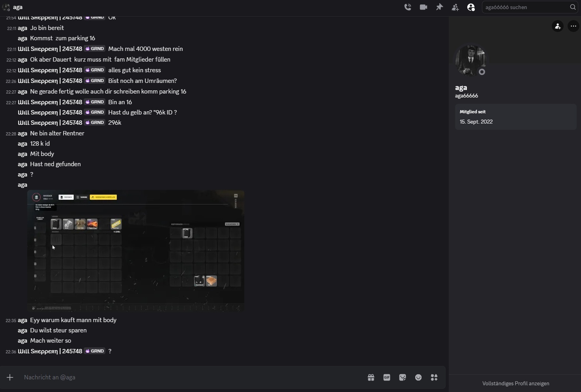This screenshot has width=581, height=392.
Task: Open the profile more options menu
Action: tap(574, 26)
